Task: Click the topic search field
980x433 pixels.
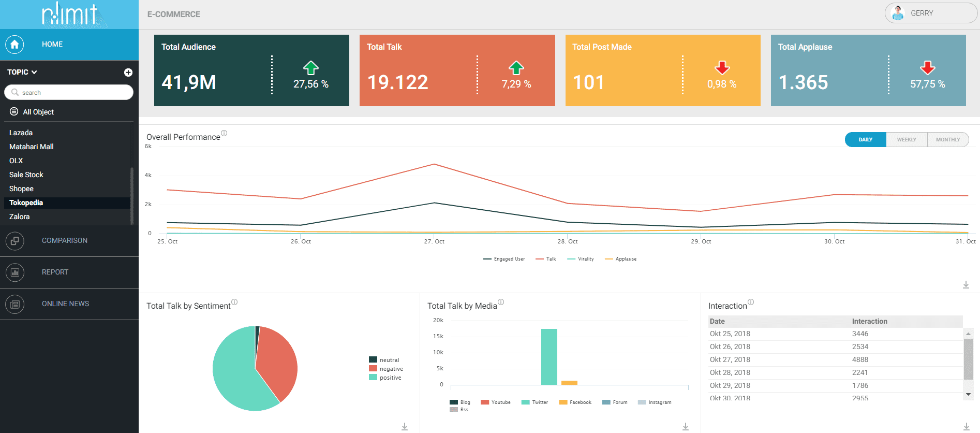Action: point(69,93)
